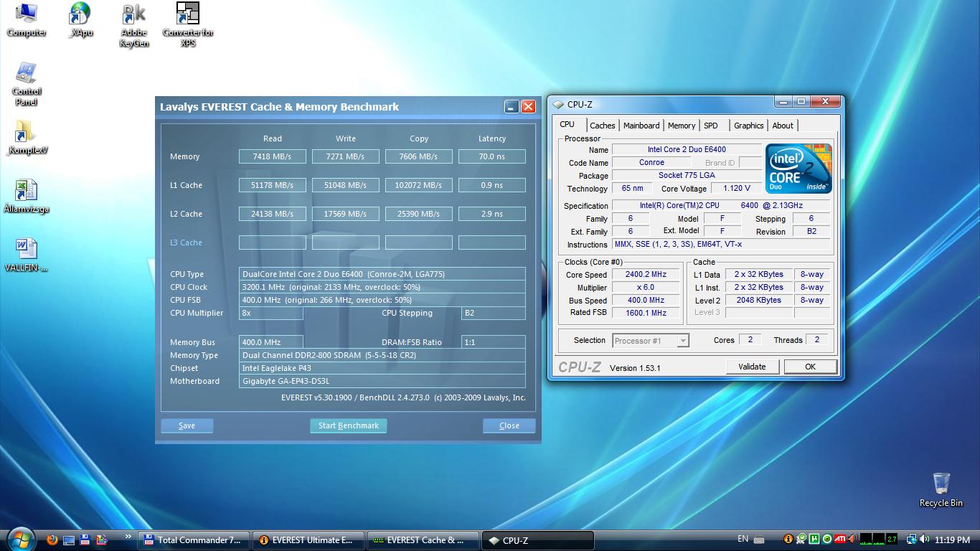
Task: Click L1 Cache Read value 51178 MB/s
Action: [273, 185]
